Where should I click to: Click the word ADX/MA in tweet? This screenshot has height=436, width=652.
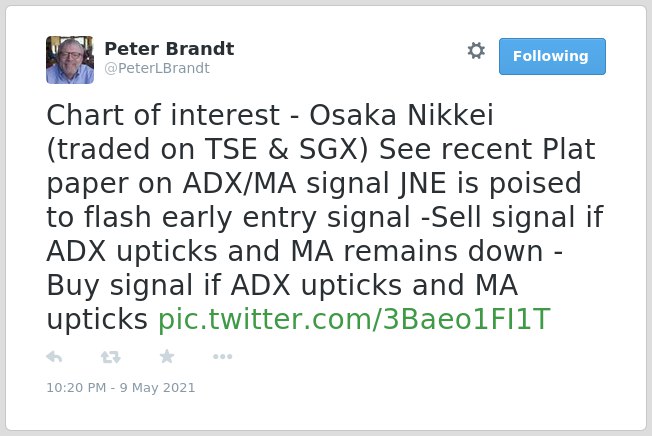click(x=240, y=183)
